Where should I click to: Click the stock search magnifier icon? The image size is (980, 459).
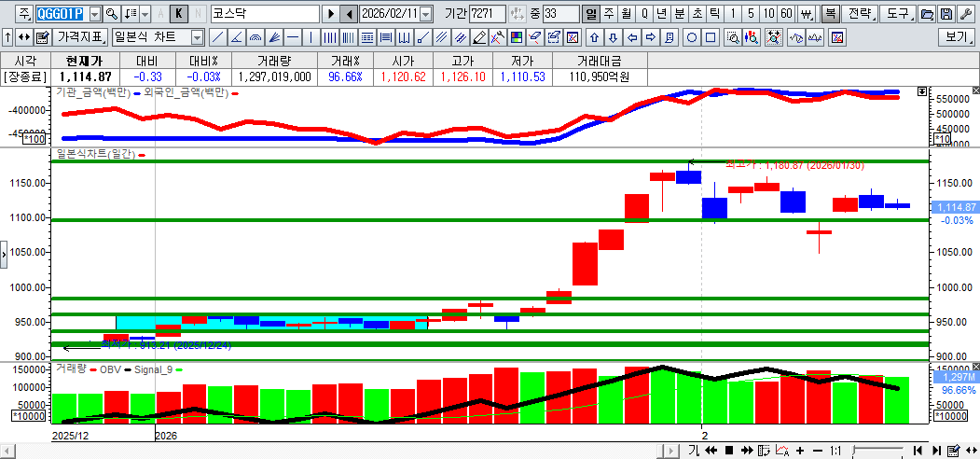coord(112,14)
